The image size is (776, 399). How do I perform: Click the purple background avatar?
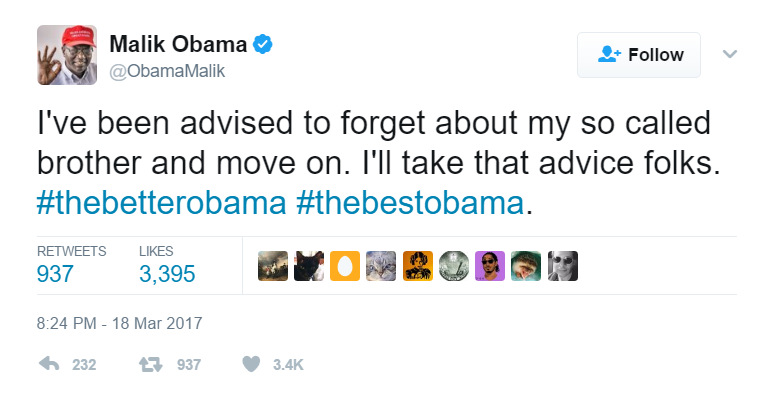pyautogui.click(x=490, y=266)
